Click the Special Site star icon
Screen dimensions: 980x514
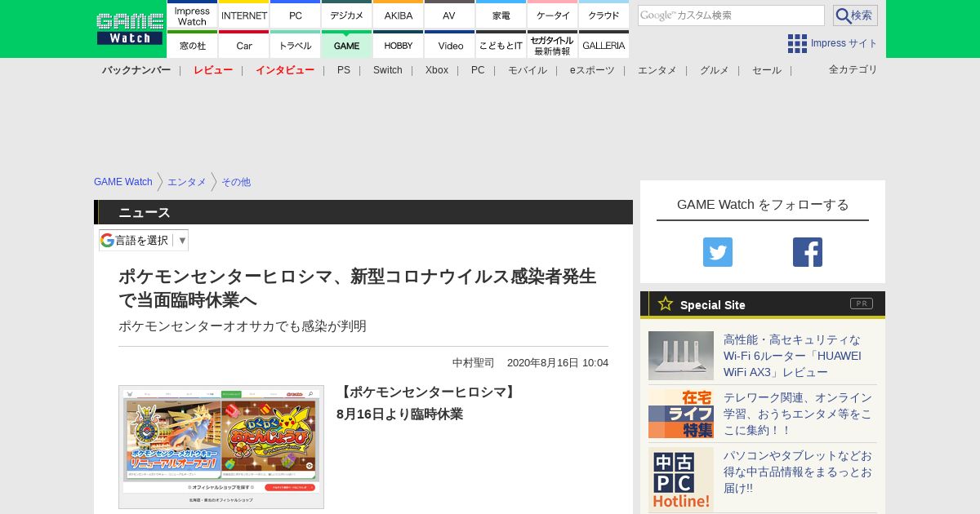[666, 304]
